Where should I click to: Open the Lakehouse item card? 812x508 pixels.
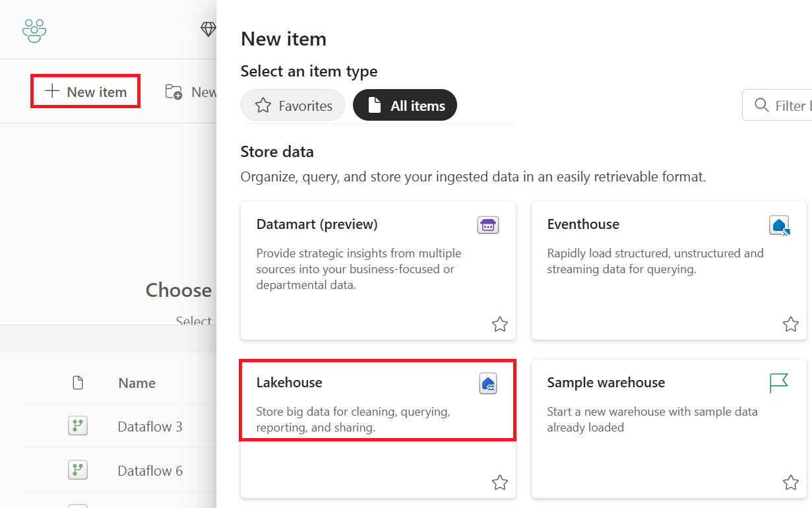[378, 428]
